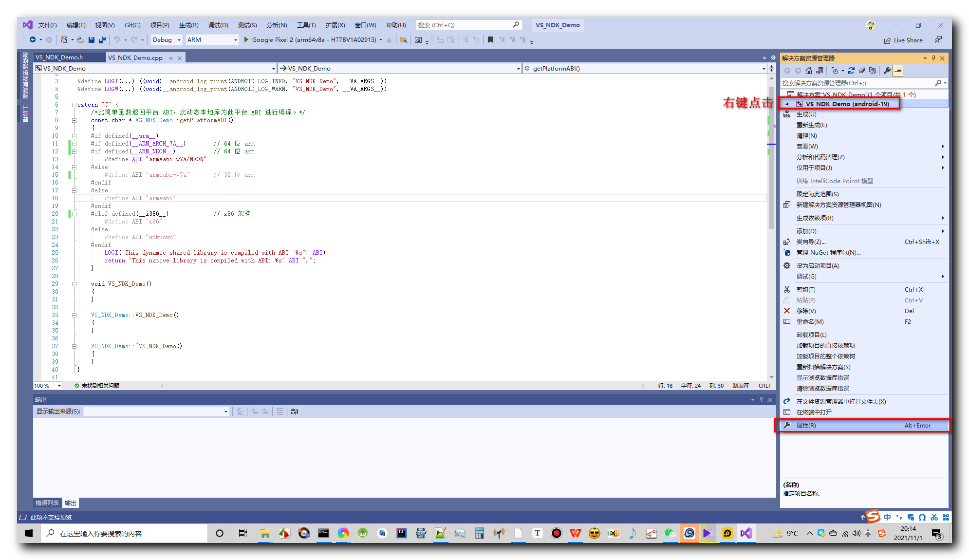The height and width of the screenshot is (560, 969).
Task: Auto-hide pin for Solution Explorer panel
Action: click(933, 58)
